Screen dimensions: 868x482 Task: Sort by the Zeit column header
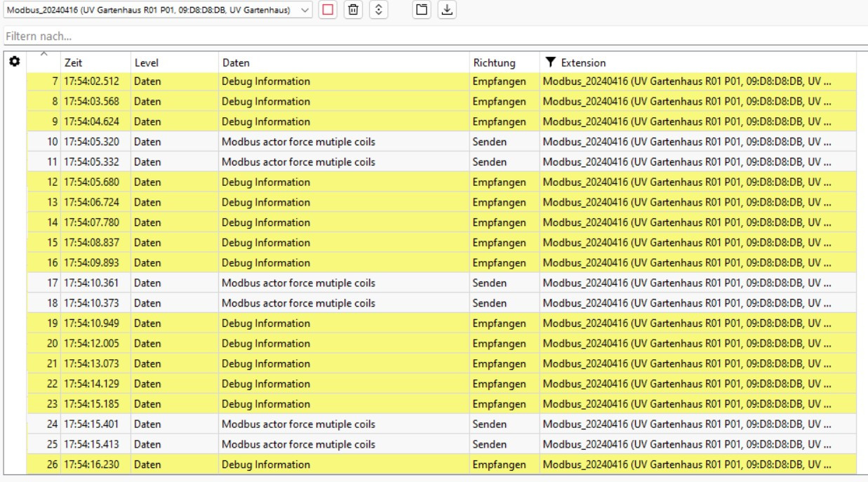pos(74,62)
